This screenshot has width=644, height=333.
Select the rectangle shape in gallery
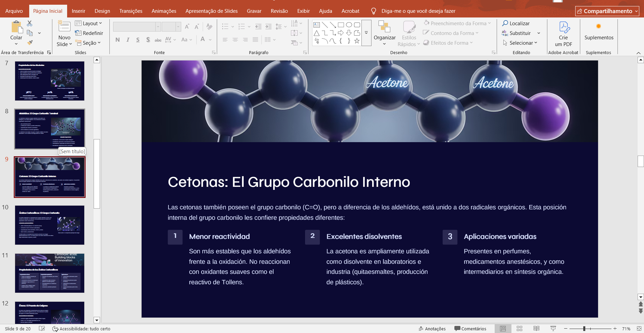[341, 25]
